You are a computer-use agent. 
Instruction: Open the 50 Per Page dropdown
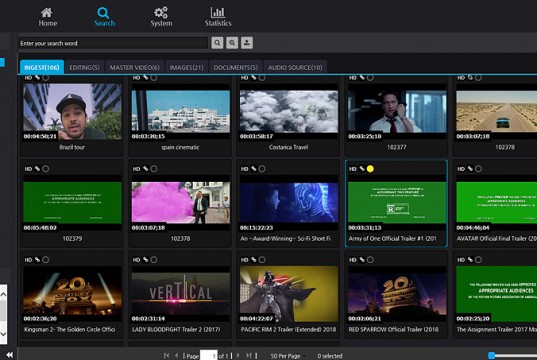tap(287, 356)
